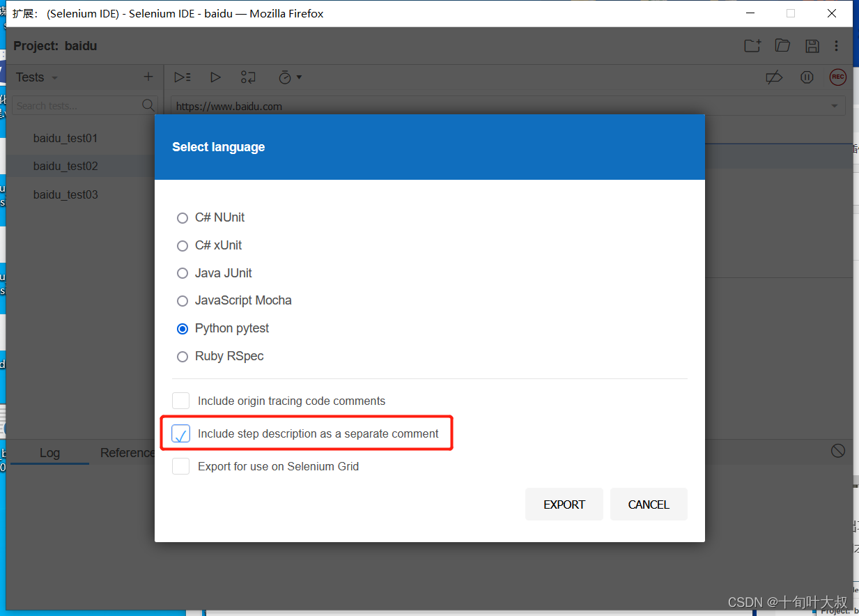Select the Python pytest radio option
Screen dimensions: 859x616
183,328
